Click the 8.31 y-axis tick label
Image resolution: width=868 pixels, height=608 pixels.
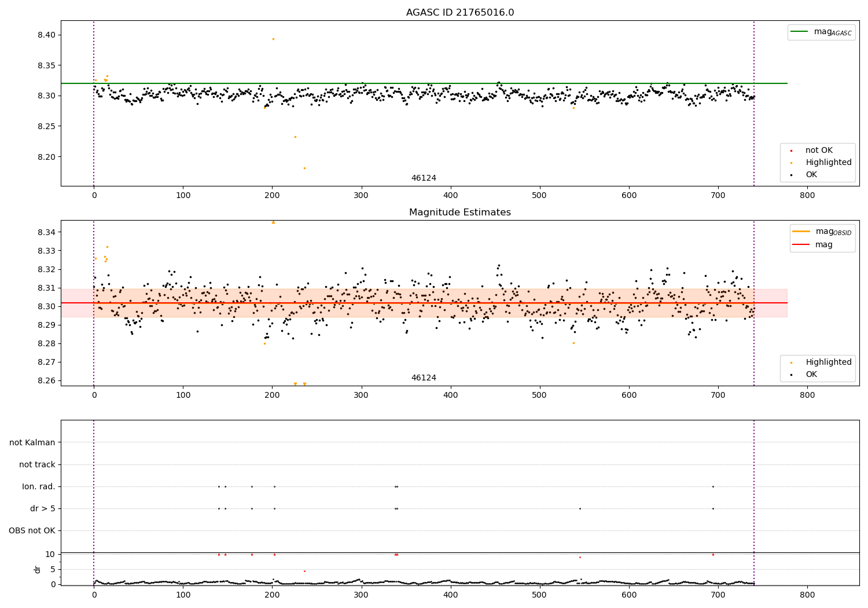pos(47,288)
